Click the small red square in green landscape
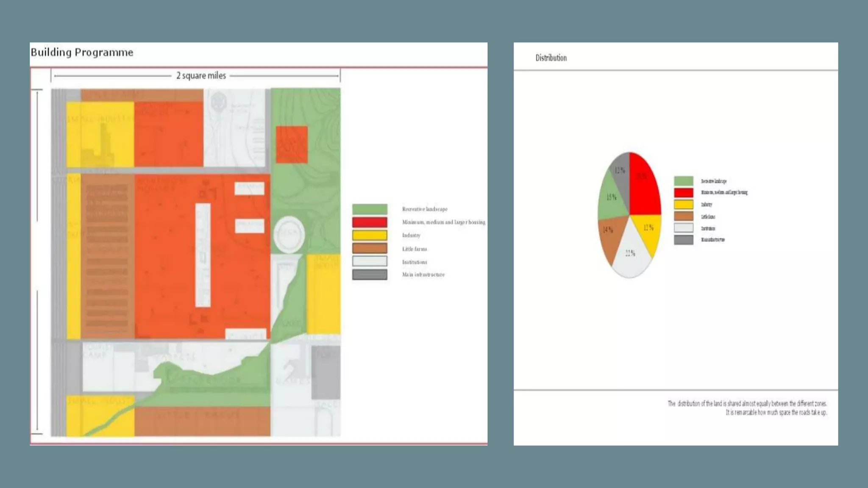The width and height of the screenshot is (868, 488). pos(292,144)
